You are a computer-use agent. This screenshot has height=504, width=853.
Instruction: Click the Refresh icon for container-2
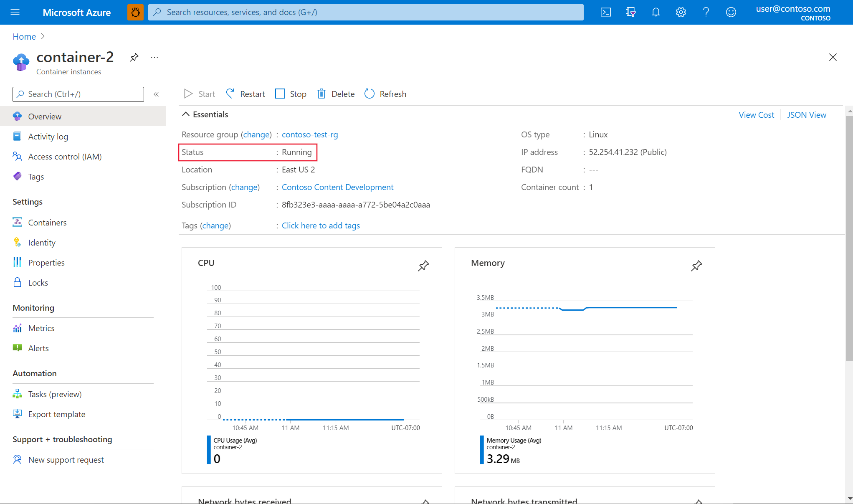click(369, 94)
